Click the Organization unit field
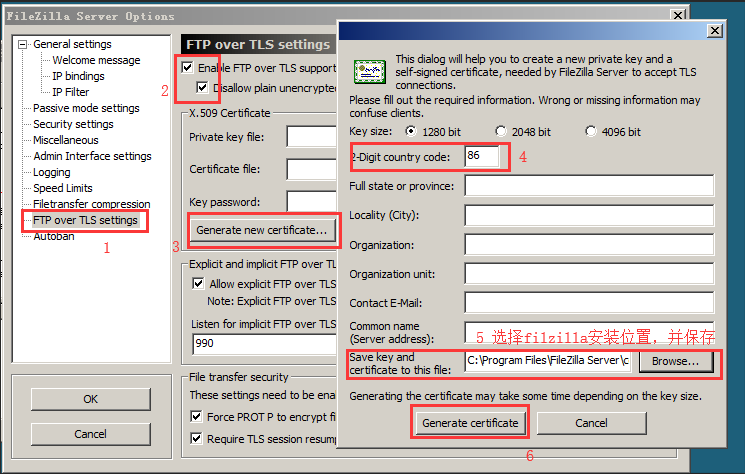745x474 pixels. point(589,274)
